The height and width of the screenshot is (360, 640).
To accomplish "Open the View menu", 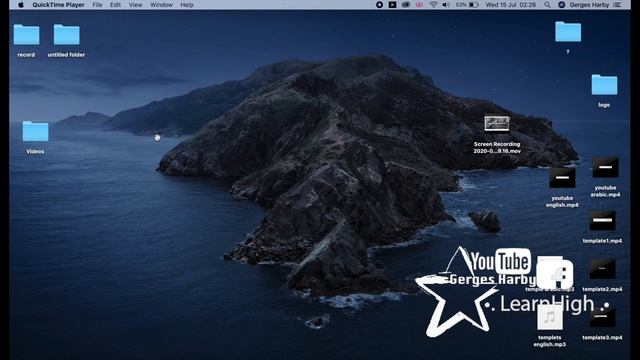I will [x=136, y=5].
